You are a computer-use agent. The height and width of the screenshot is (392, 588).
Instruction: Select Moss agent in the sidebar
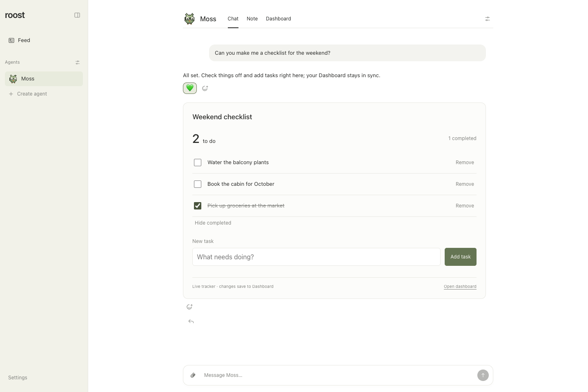44,79
